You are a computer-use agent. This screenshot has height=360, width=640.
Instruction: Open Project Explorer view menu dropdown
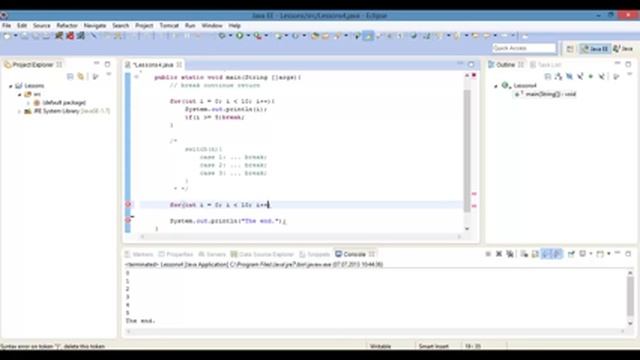point(109,75)
